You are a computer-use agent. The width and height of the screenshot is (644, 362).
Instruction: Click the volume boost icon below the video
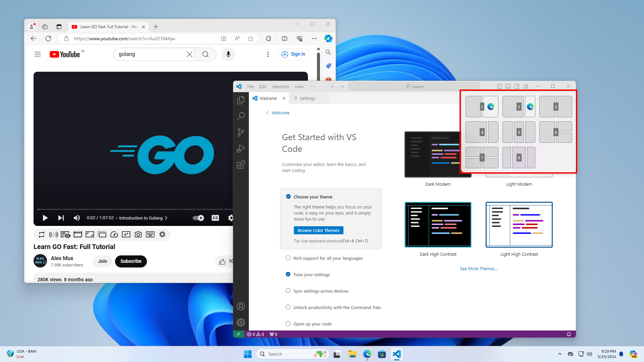[54, 235]
